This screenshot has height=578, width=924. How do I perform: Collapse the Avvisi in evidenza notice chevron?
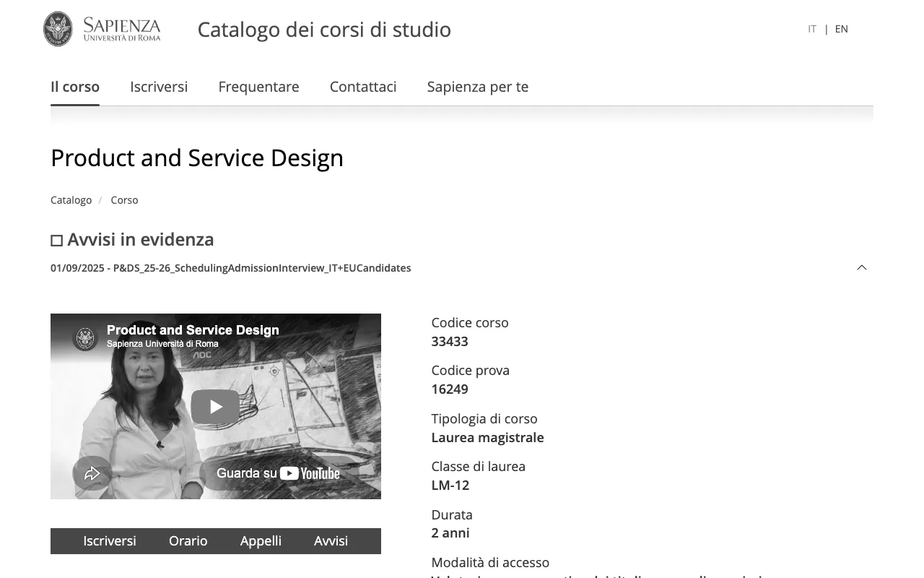pyautogui.click(x=861, y=267)
